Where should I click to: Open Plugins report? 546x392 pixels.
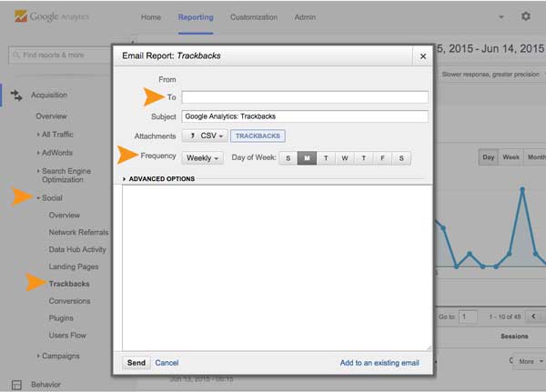61,318
